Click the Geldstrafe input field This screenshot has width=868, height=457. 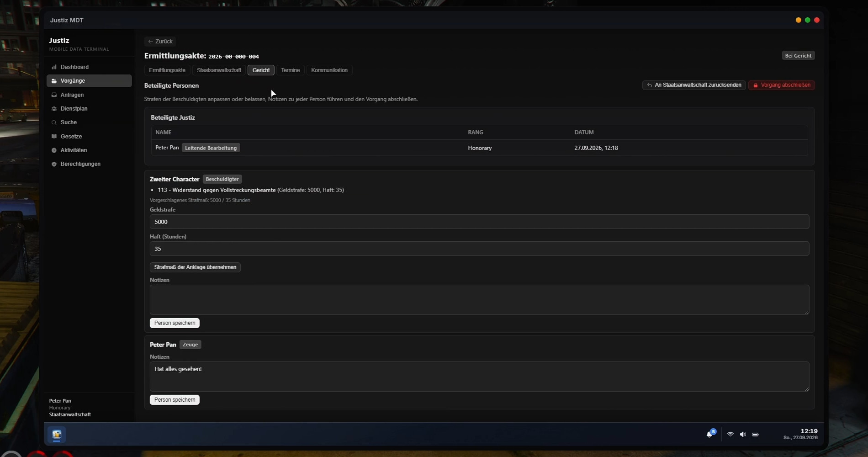pyautogui.click(x=479, y=222)
